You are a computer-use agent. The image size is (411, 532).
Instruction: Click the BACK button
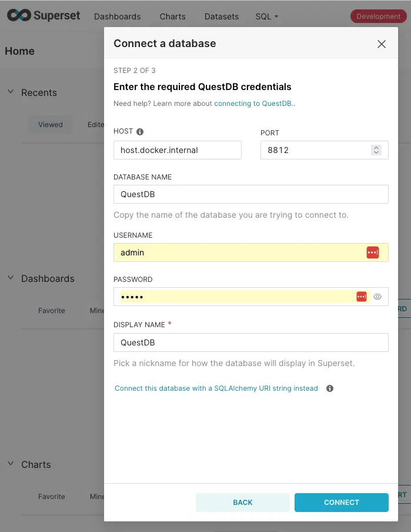(x=242, y=502)
